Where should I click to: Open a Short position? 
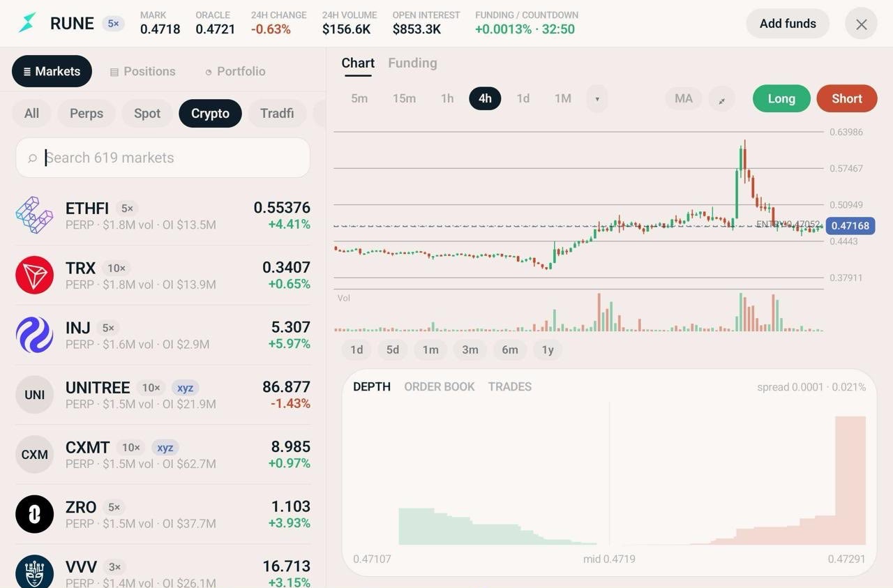(847, 99)
